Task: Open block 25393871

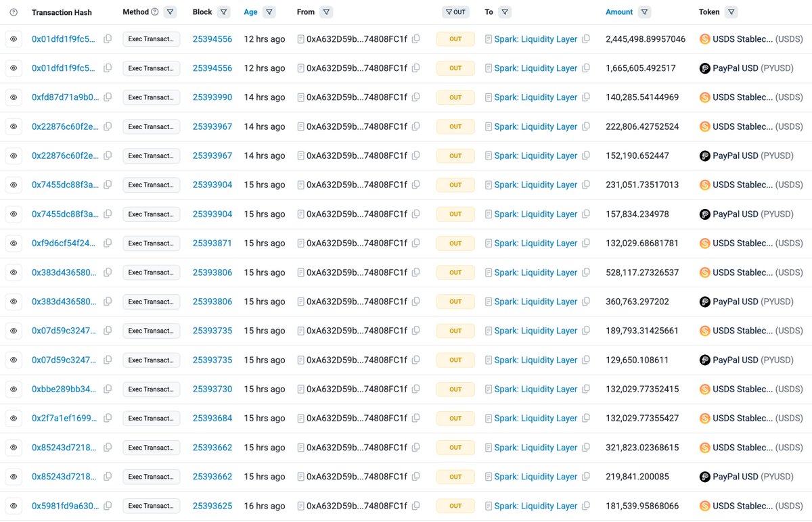Action: click(212, 243)
